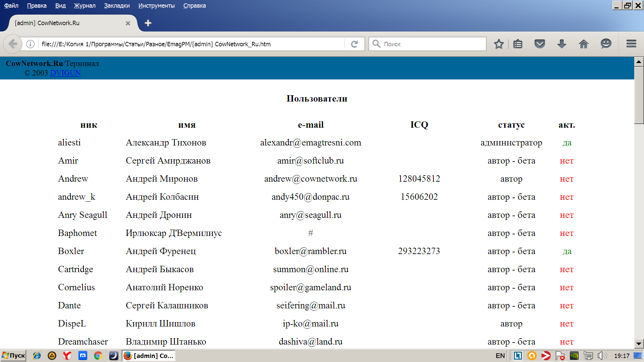Image resolution: width=644 pixels, height=362 pixels.
Task: Open the downloads arrow icon
Action: tap(561, 44)
